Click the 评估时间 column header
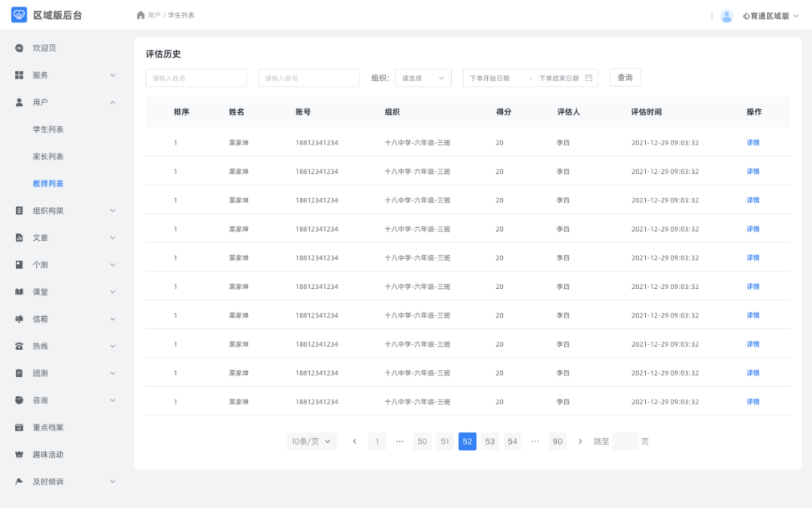This screenshot has width=812, height=508. tap(647, 112)
